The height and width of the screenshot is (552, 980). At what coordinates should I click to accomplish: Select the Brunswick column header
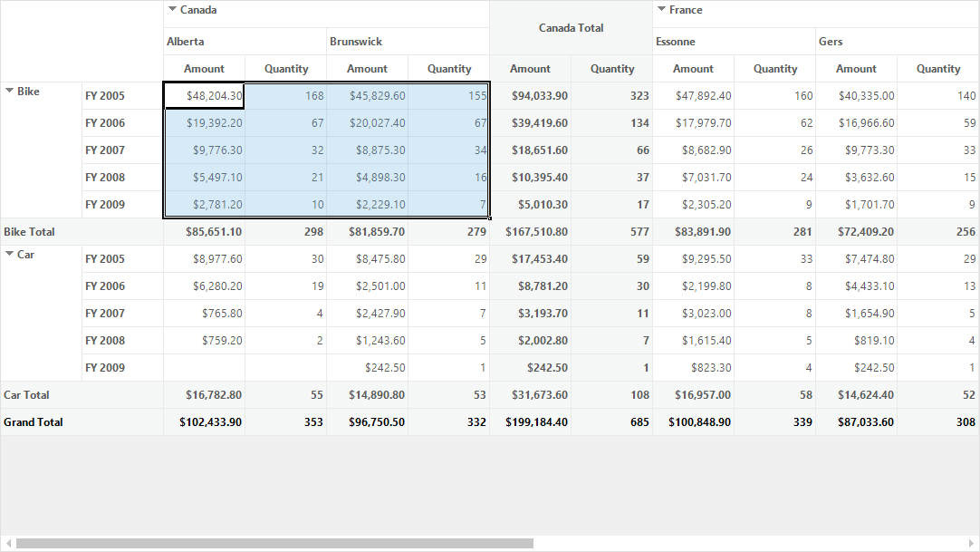(x=408, y=42)
